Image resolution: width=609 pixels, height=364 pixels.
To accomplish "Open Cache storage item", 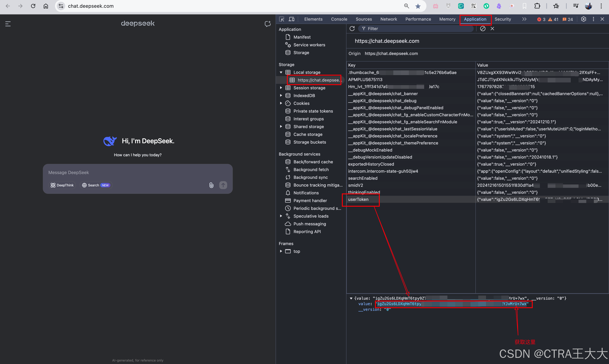I will 308,134.
